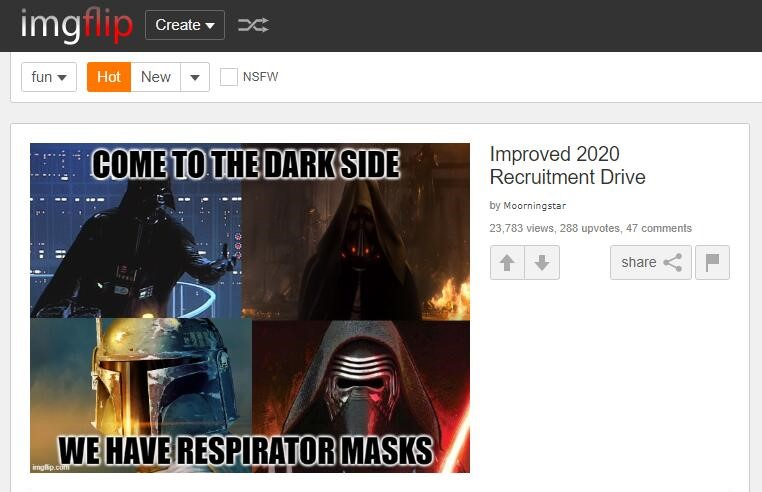762x492 pixels.
Task: Switch to the New tab
Action: click(x=156, y=77)
